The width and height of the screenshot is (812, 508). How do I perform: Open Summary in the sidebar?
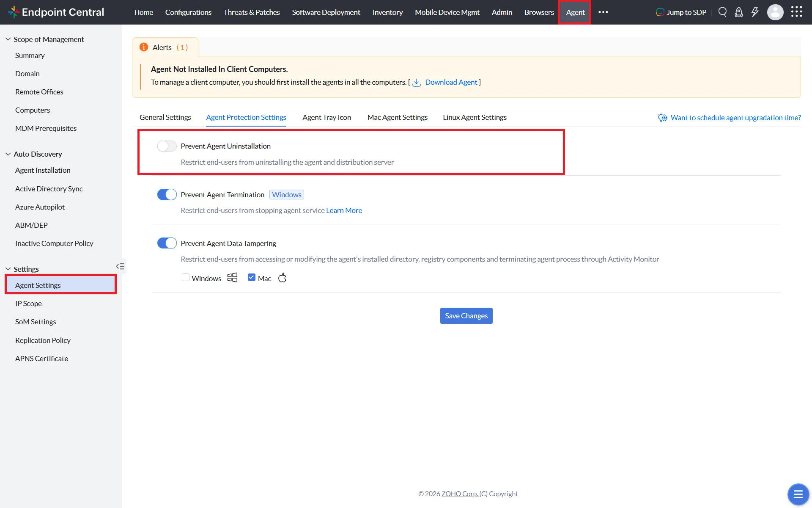30,55
